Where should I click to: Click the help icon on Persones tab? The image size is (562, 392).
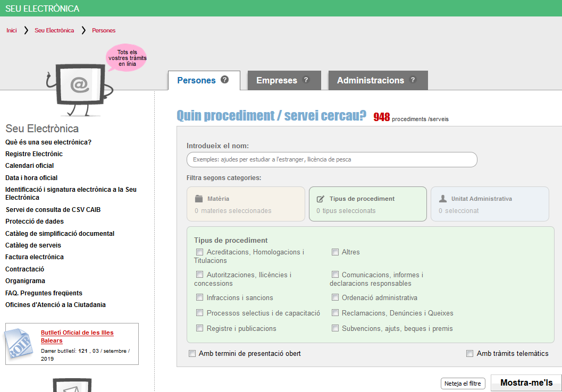[225, 80]
